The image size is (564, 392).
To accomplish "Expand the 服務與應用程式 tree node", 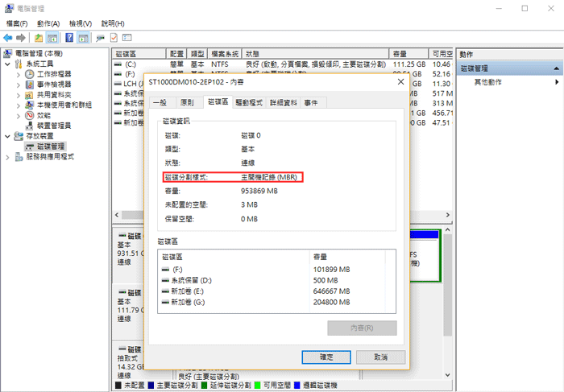I will [8, 157].
